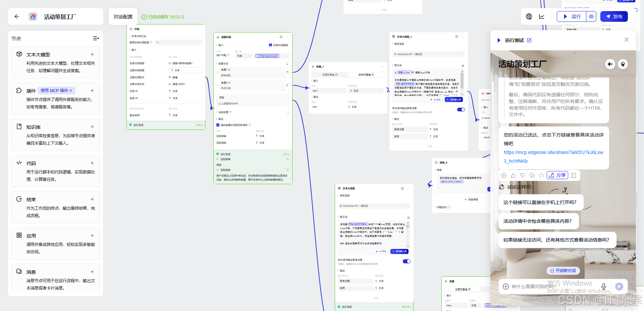Expand the 高级配置 section in 意图识别

coord(288,112)
